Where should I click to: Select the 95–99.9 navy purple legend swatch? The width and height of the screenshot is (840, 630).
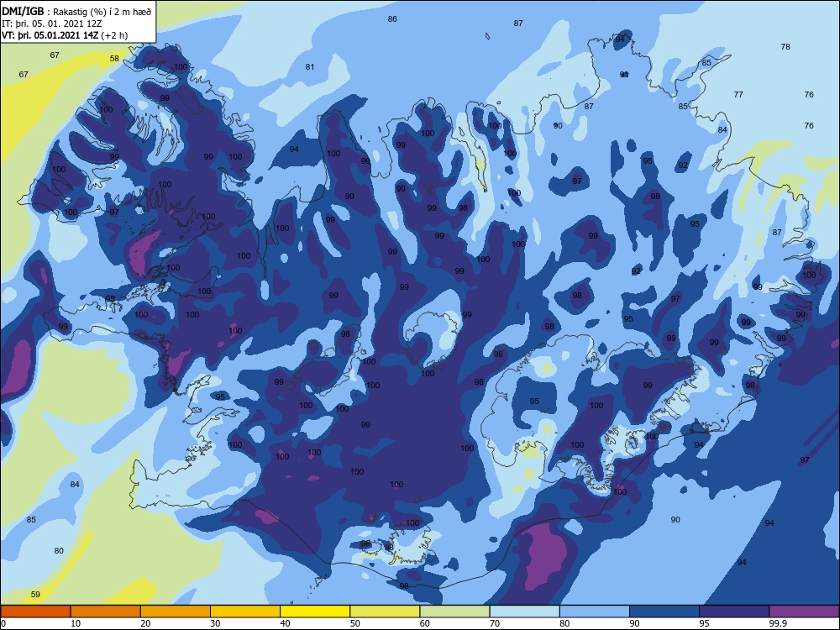(734, 612)
